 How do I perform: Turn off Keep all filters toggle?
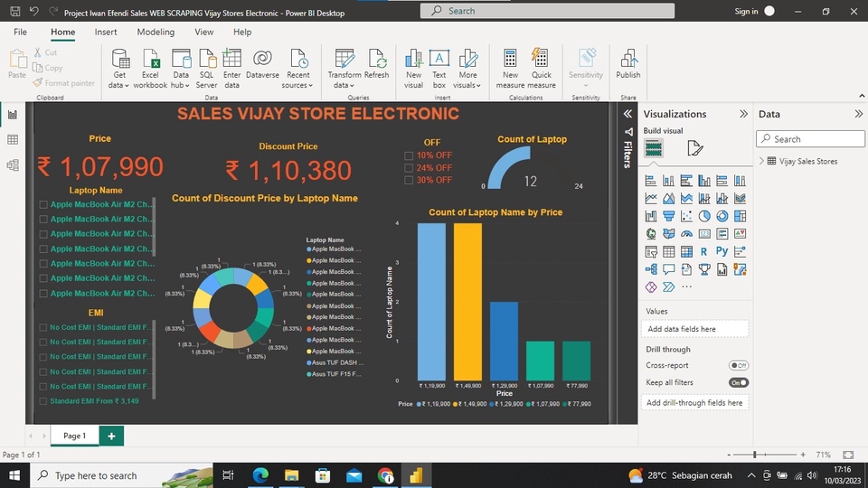pos(739,382)
